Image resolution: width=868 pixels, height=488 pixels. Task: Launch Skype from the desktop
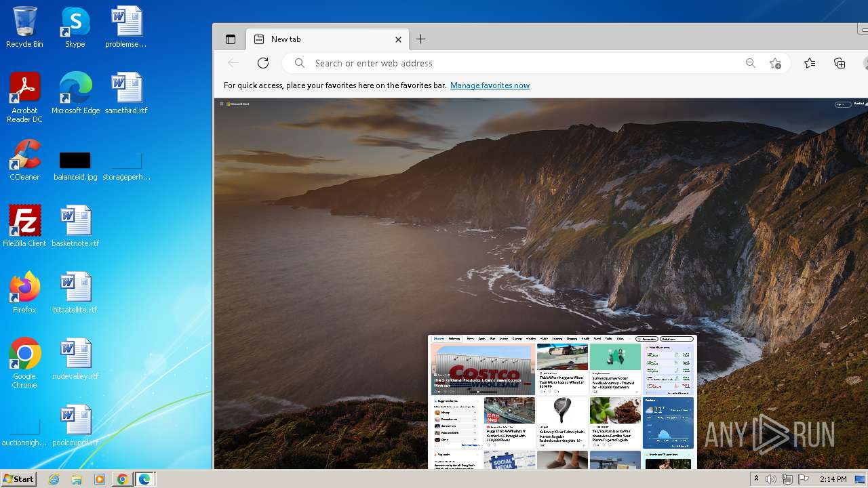[x=75, y=27]
